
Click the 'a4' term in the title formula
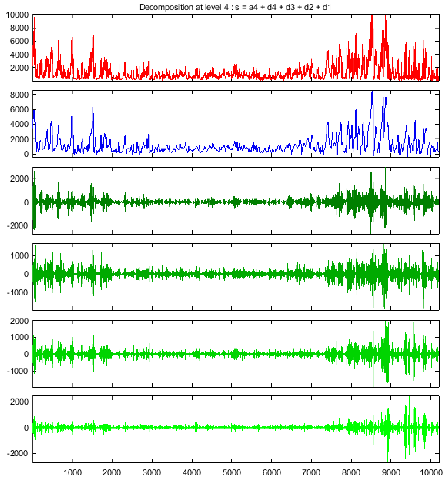pyautogui.click(x=253, y=7)
